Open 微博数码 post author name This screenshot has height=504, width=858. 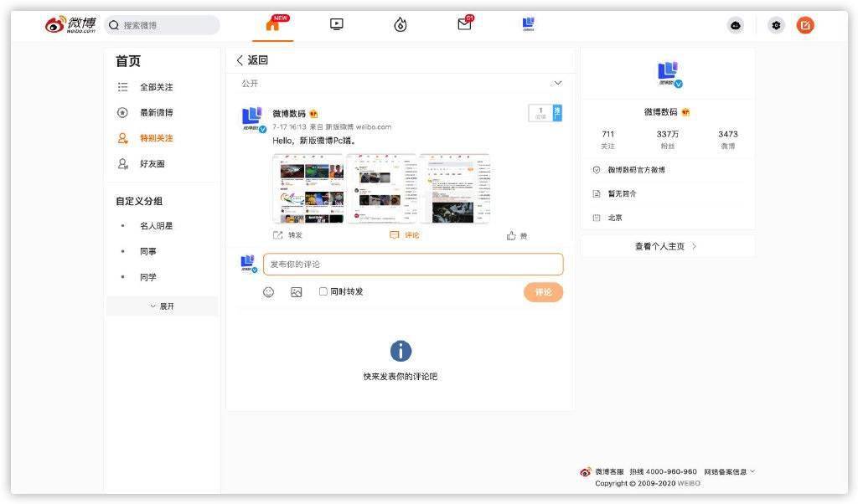tap(289, 114)
